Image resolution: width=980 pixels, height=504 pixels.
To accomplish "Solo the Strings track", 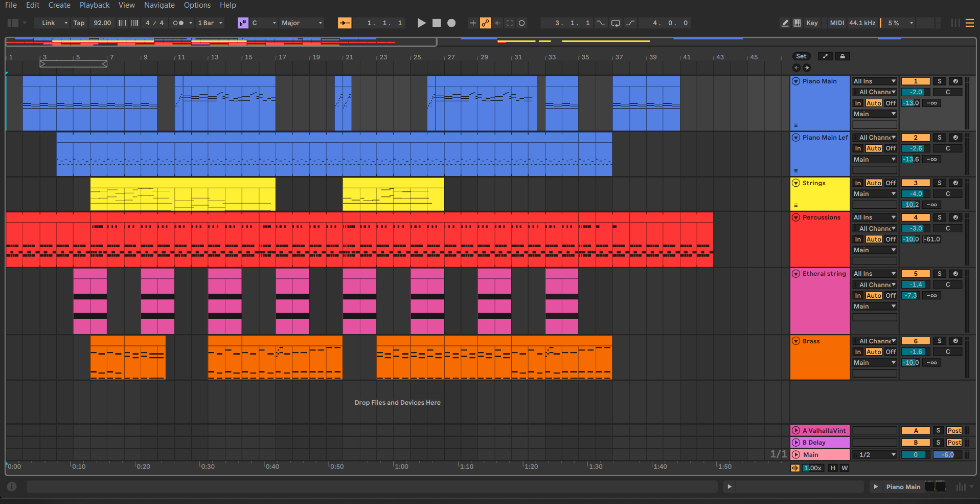I will click(x=939, y=183).
